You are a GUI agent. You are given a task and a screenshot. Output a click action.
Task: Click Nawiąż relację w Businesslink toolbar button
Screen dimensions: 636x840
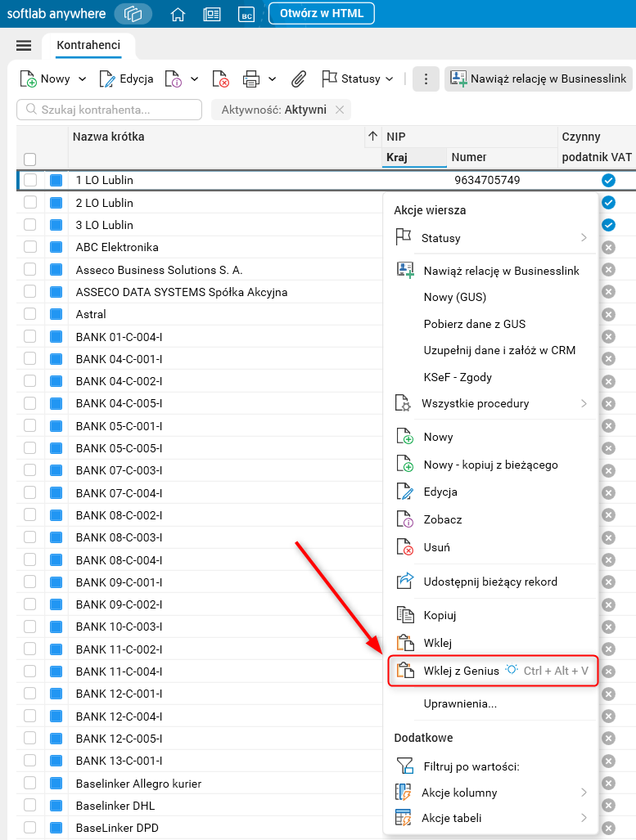point(538,79)
